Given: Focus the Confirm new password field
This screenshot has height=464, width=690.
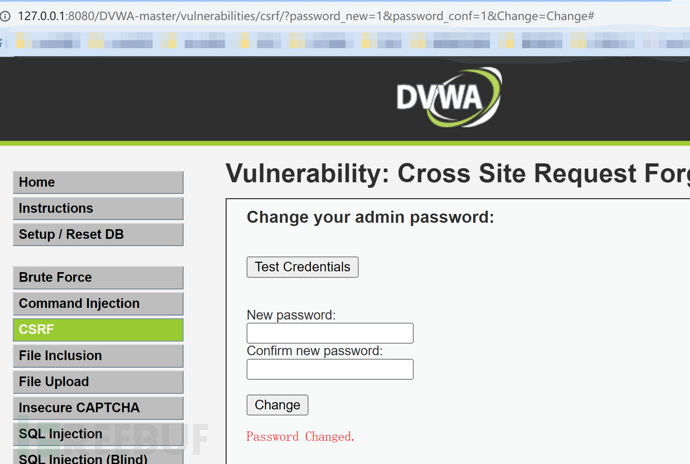Looking at the screenshot, I should [330, 369].
